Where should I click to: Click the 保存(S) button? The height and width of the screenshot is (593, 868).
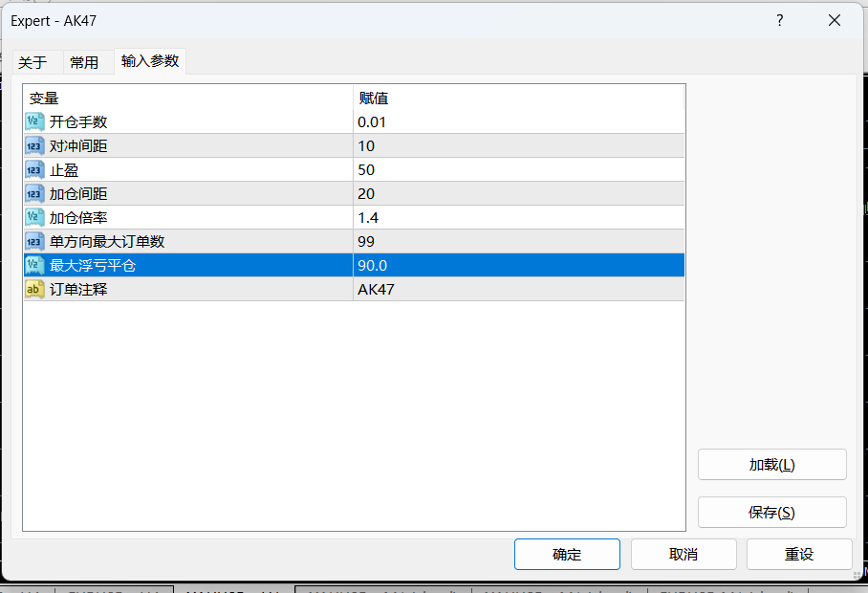point(772,512)
